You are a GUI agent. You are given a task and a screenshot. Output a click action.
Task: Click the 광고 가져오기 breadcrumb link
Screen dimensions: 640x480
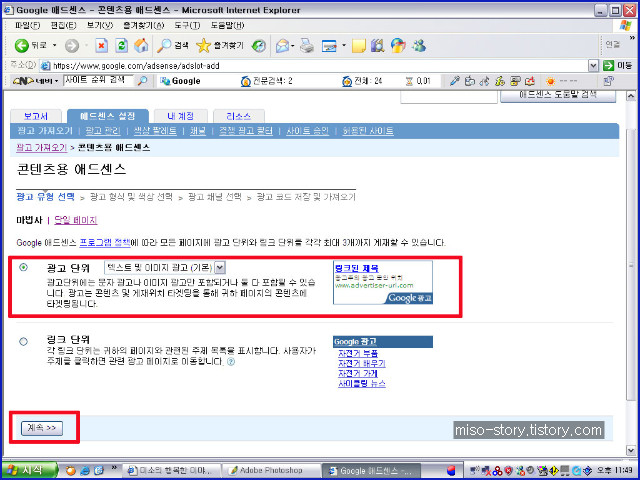[x=42, y=148]
